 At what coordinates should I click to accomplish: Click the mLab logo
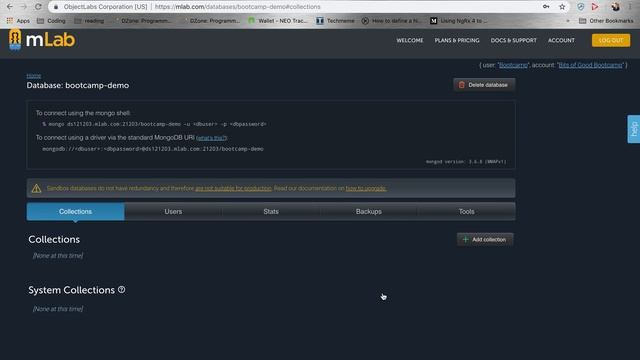42,40
